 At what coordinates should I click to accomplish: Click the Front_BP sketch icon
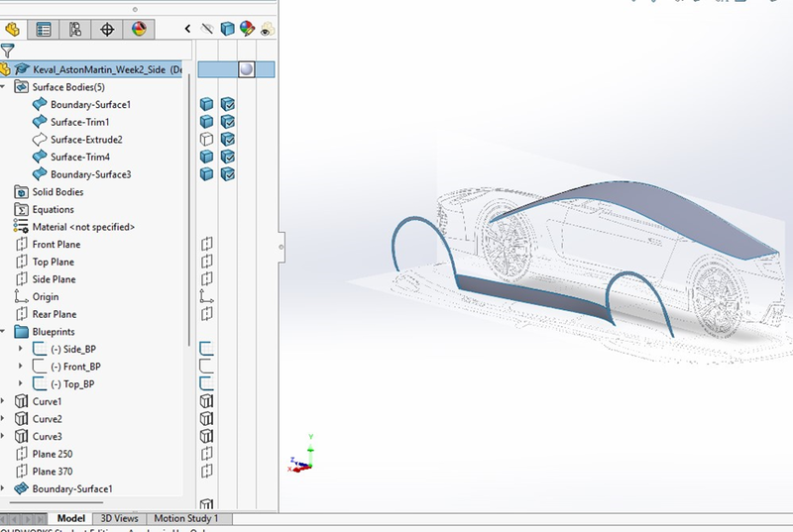[x=40, y=367]
